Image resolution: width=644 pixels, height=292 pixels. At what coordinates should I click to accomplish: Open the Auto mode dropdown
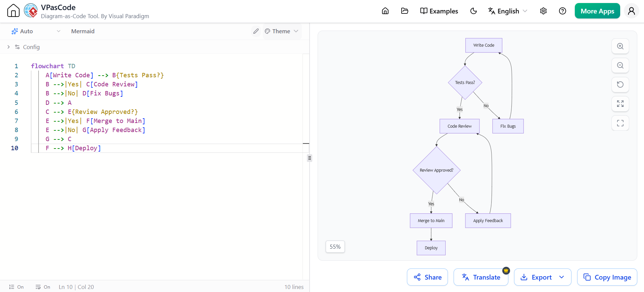click(x=36, y=31)
